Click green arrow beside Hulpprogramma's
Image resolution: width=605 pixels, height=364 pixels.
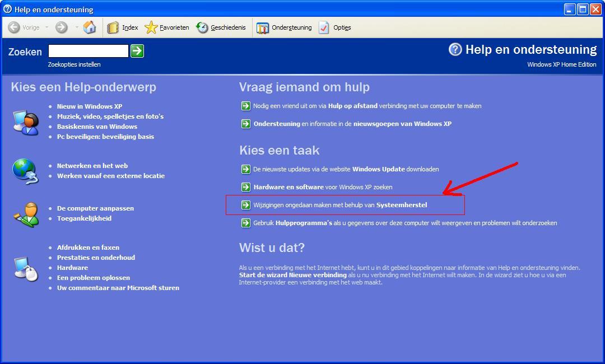point(246,223)
